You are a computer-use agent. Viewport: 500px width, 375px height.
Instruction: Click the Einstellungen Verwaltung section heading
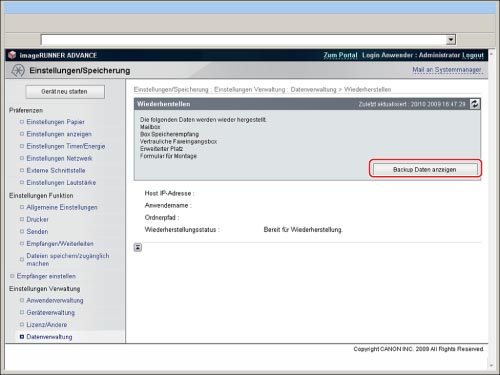coord(44,289)
